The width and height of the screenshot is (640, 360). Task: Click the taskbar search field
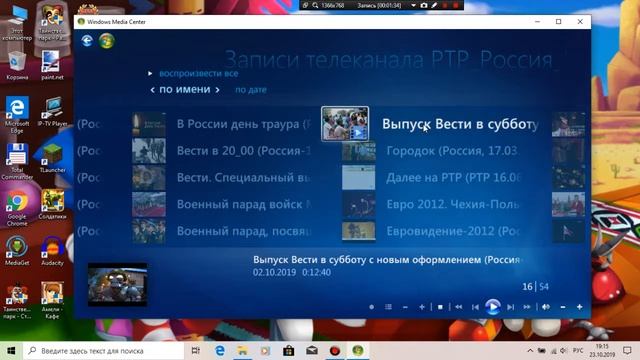coord(104,351)
